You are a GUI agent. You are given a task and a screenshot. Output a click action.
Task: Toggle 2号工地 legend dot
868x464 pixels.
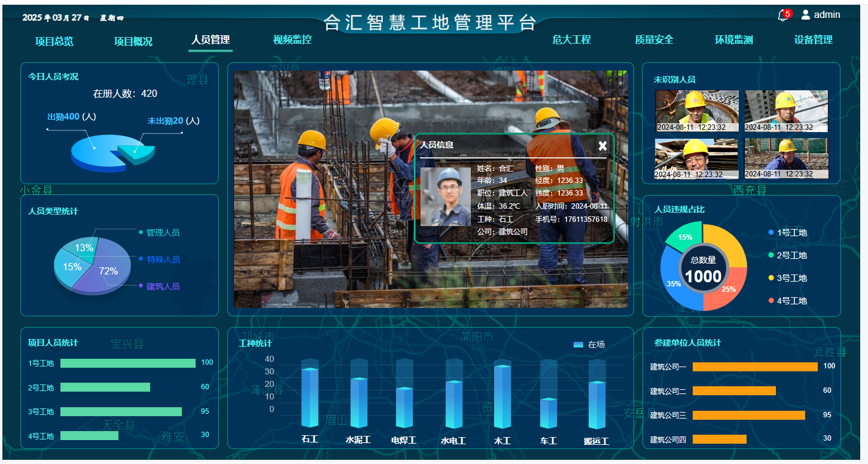pos(771,255)
